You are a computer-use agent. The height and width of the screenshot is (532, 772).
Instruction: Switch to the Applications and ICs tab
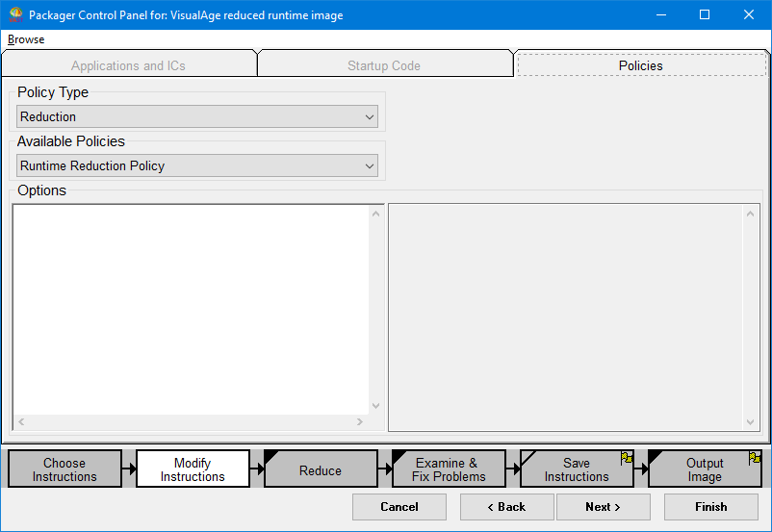(128, 65)
